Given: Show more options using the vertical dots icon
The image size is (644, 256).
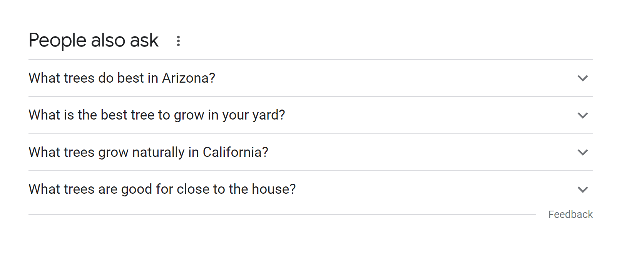Looking at the screenshot, I should point(178,41).
